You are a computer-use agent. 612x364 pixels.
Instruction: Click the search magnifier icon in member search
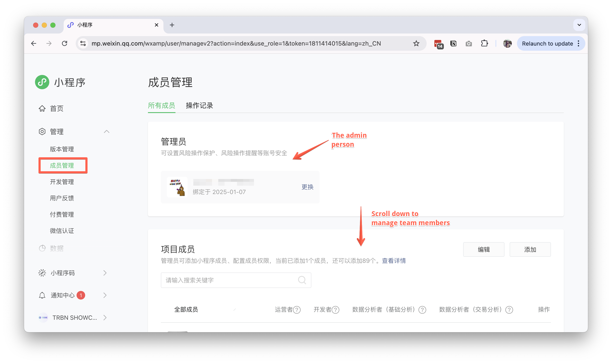click(302, 280)
